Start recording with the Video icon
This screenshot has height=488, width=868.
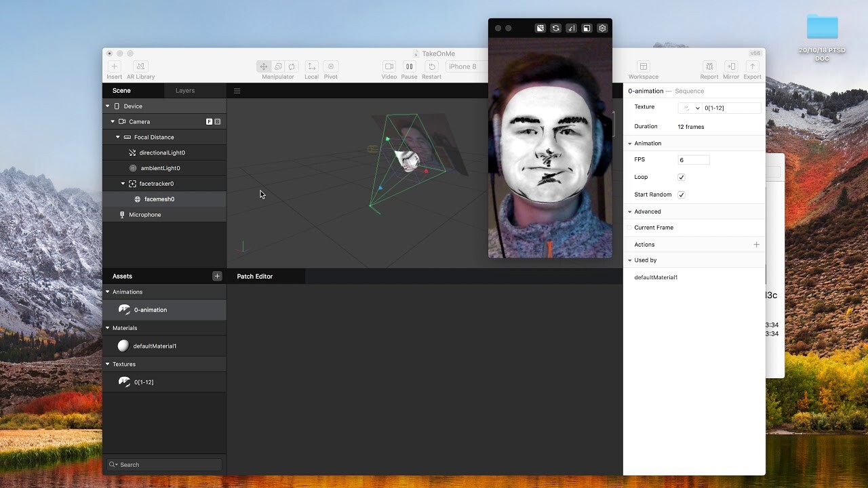point(389,66)
